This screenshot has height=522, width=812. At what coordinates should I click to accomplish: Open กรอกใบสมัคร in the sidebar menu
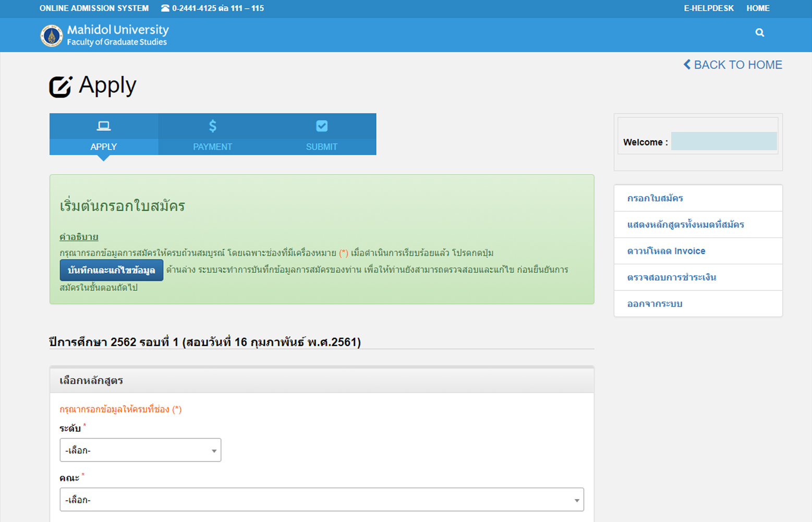(655, 198)
